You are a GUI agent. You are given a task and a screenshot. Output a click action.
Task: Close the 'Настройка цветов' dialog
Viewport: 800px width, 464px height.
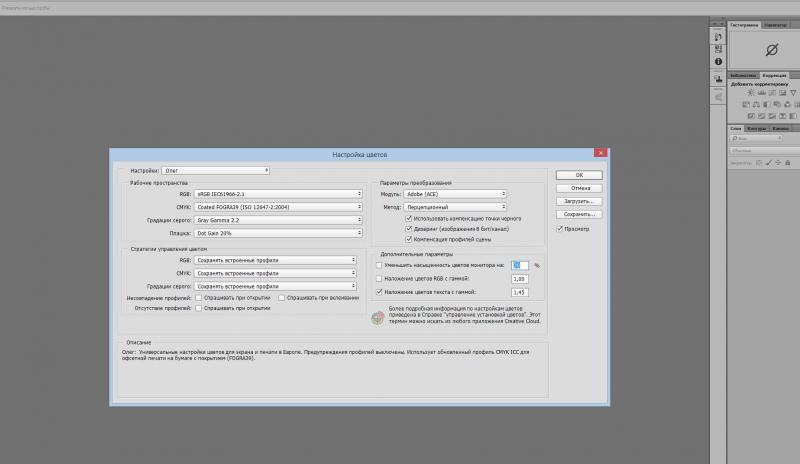click(x=601, y=153)
